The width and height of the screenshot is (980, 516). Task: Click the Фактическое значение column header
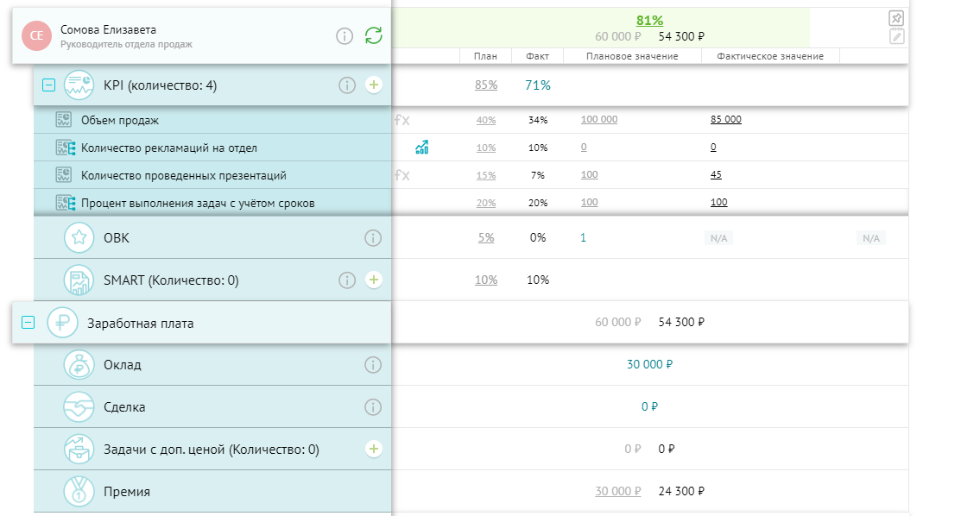point(771,56)
